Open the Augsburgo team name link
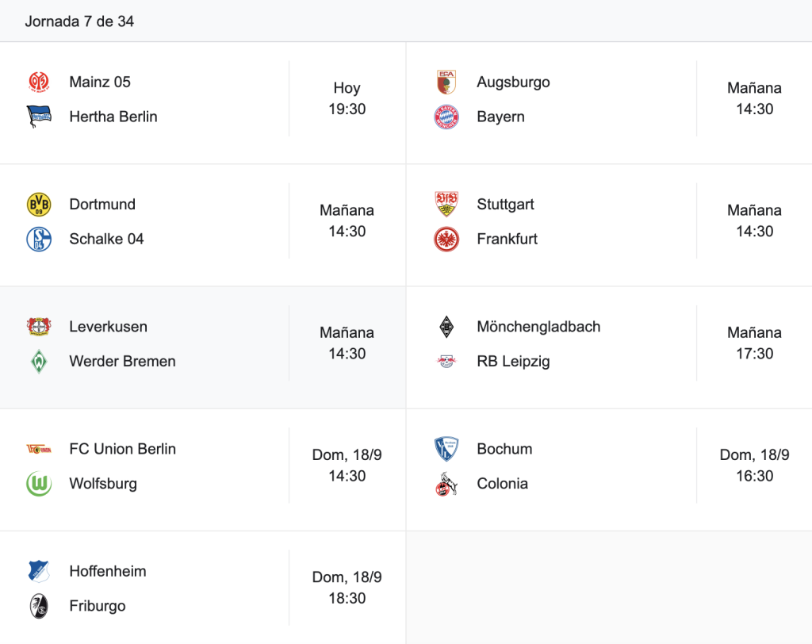 point(513,82)
